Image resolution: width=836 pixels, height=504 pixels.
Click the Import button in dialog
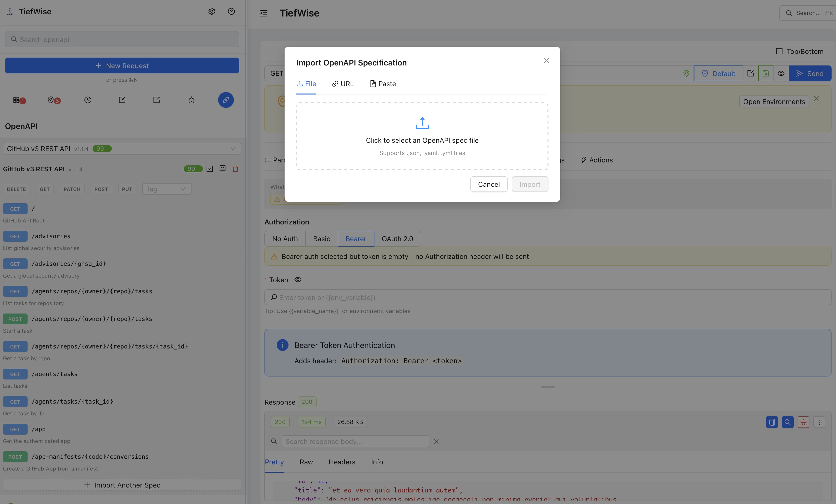[530, 184]
